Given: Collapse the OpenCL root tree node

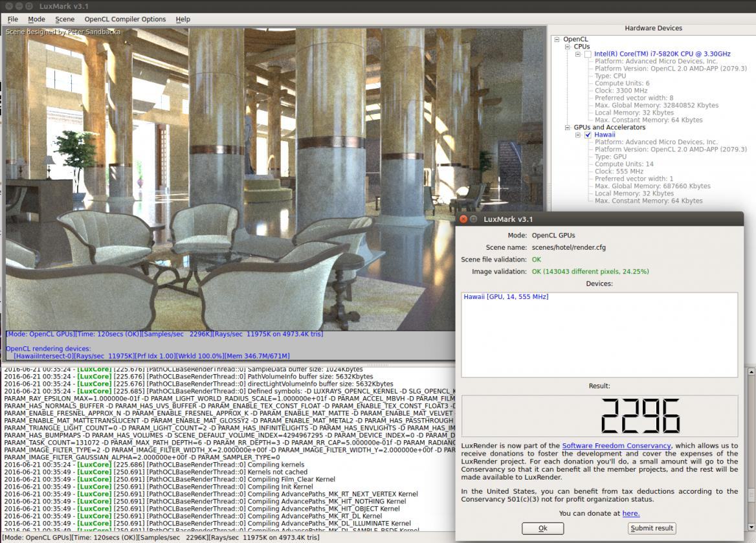Looking at the screenshot, I should point(557,39).
